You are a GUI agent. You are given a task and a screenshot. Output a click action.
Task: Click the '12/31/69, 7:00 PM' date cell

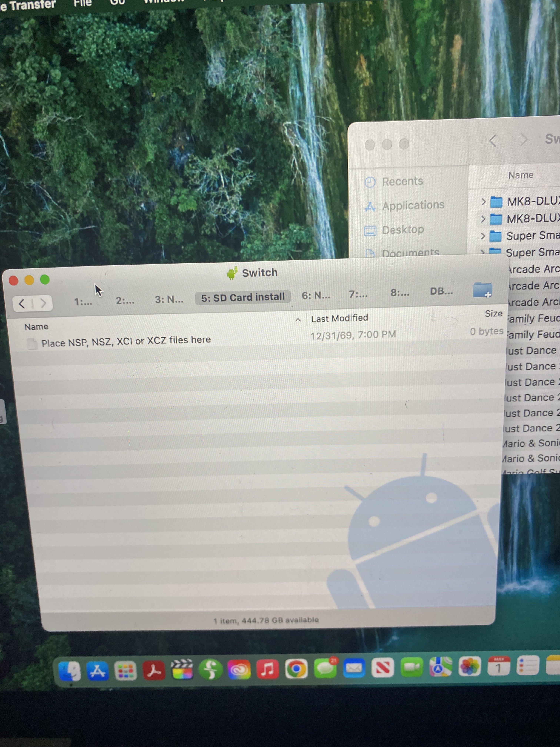click(353, 335)
